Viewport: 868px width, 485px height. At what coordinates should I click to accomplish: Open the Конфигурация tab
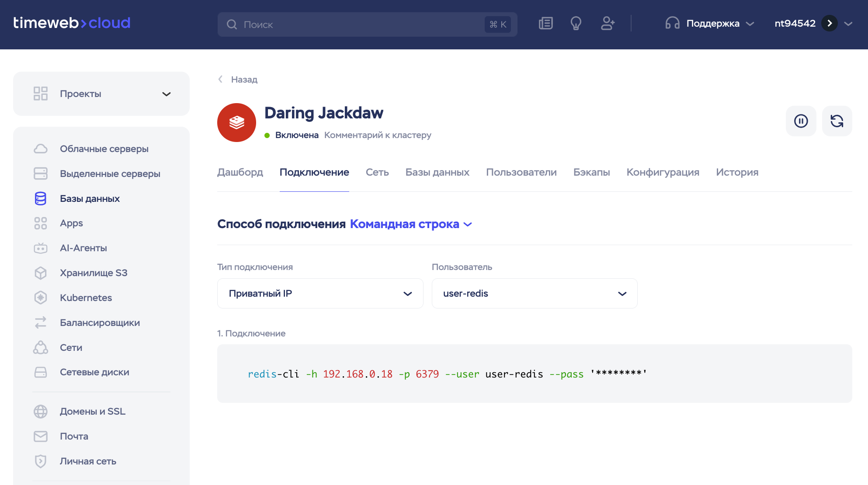pos(663,172)
